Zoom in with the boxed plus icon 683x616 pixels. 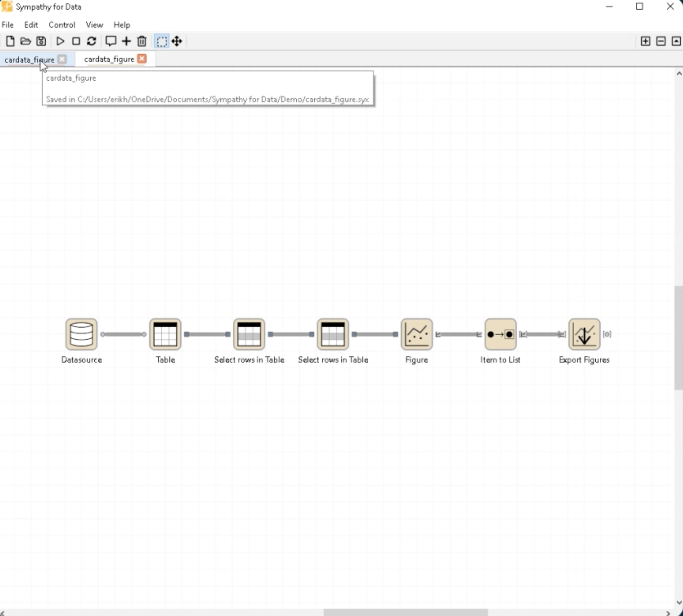[x=645, y=41]
